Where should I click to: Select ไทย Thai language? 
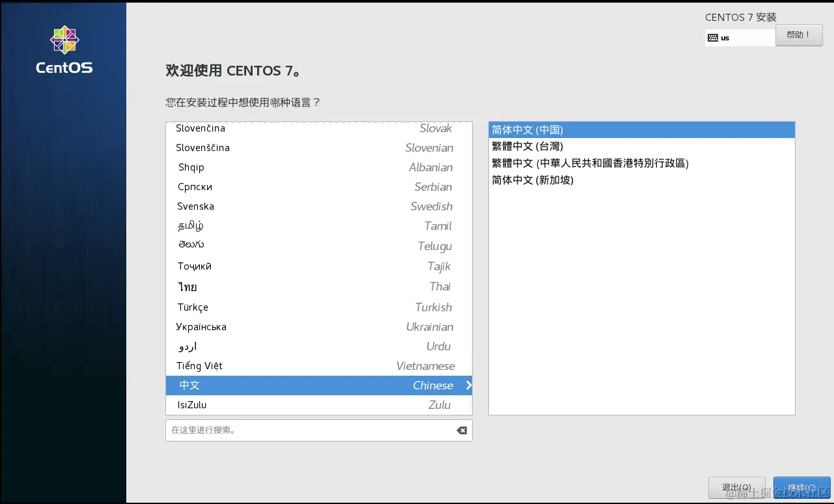click(319, 287)
